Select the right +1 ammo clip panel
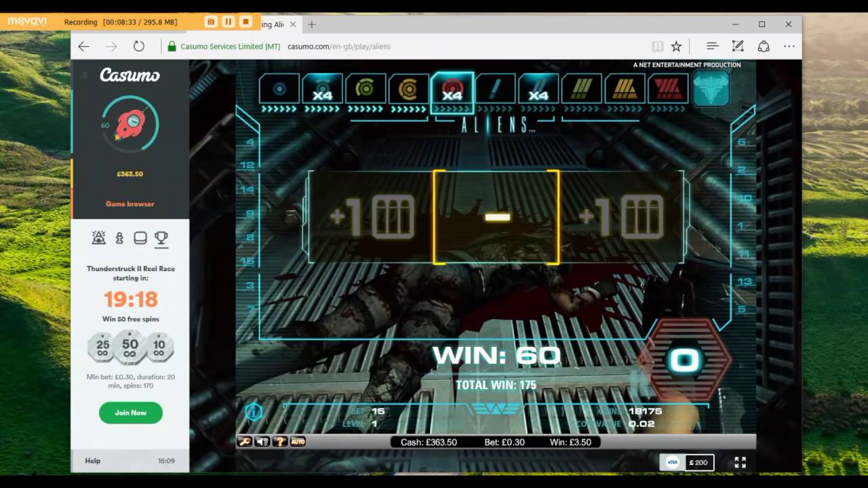The width and height of the screenshot is (868, 488). pos(622,217)
